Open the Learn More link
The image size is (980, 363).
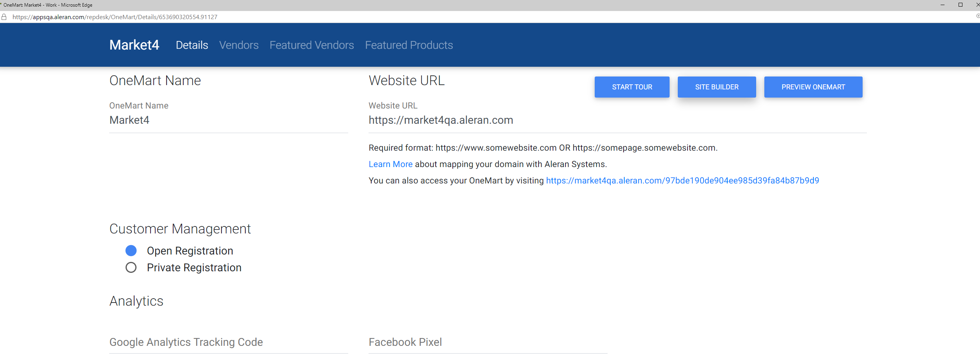[x=390, y=164]
